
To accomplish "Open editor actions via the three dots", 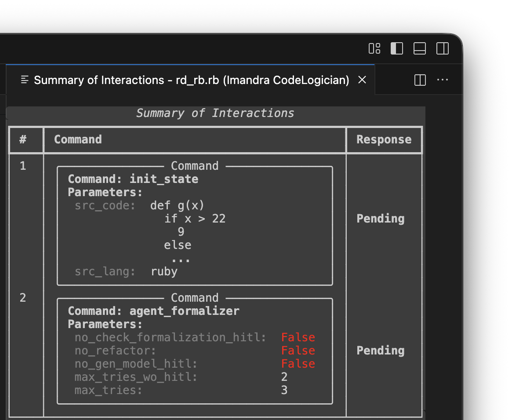I will [x=443, y=80].
